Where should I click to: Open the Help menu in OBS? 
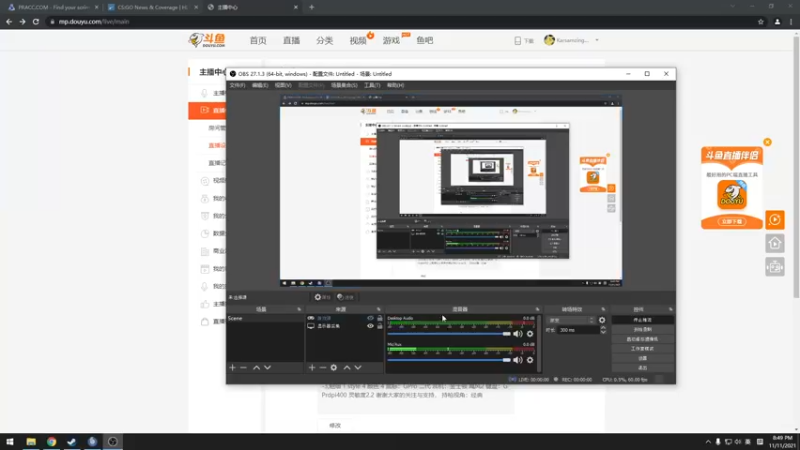click(x=395, y=85)
